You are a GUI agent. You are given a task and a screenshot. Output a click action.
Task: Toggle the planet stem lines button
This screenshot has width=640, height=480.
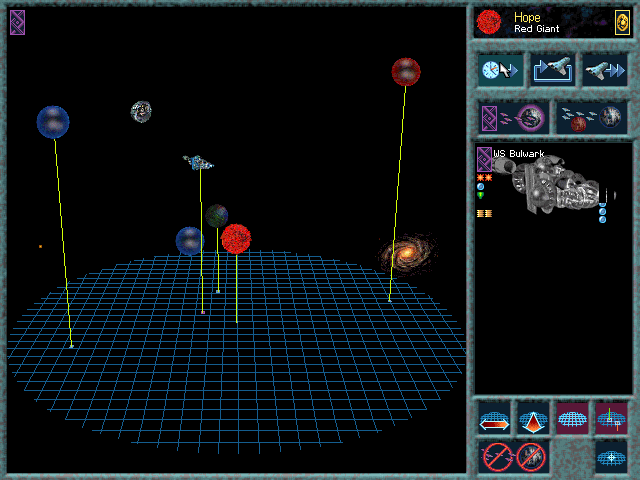pos(611,418)
